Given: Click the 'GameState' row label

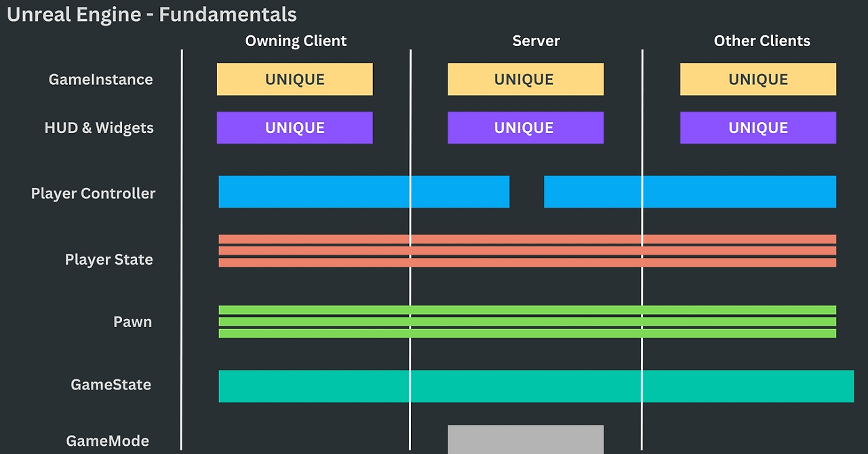Looking at the screenshot, I should click(111, 385).
